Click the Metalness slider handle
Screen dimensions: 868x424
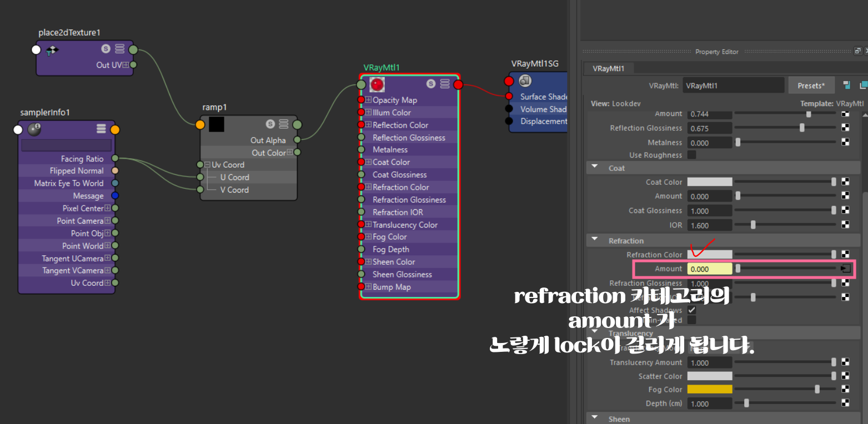click(x=738, y=143)
